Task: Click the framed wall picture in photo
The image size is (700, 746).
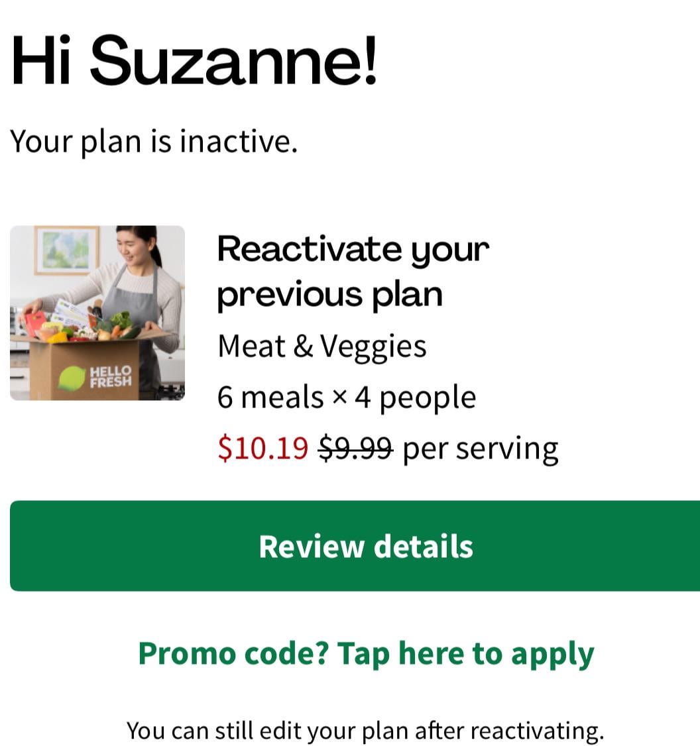Action: 67,250
